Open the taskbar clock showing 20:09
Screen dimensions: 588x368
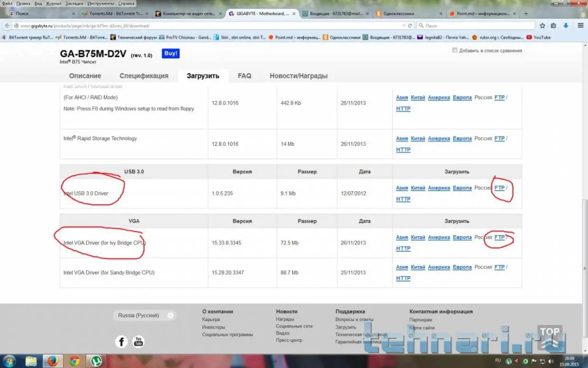[570, 361]
